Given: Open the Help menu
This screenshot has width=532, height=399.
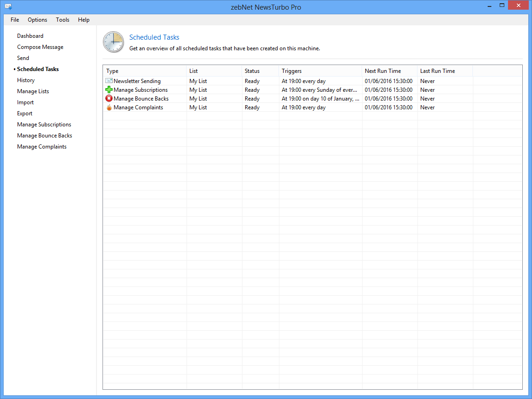Looking at the screenshot, I should pyautogui.click(x=84, y=20).
